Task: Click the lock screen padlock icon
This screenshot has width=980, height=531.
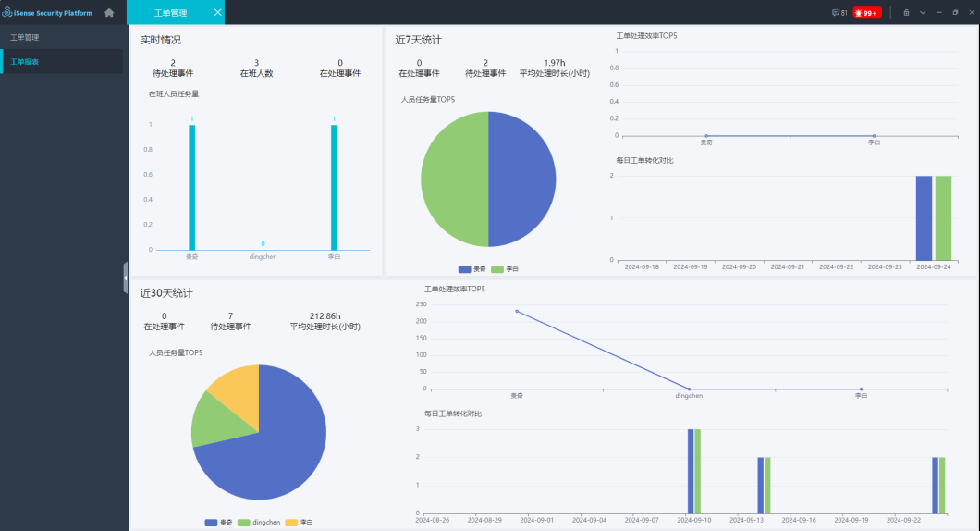Action: coord(906,12)
